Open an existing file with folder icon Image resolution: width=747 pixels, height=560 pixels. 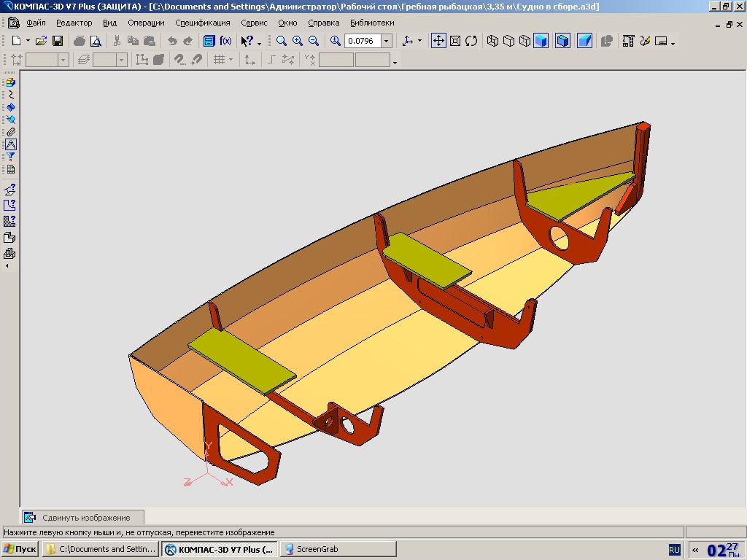pyautogui.click(x=42, y=42)
